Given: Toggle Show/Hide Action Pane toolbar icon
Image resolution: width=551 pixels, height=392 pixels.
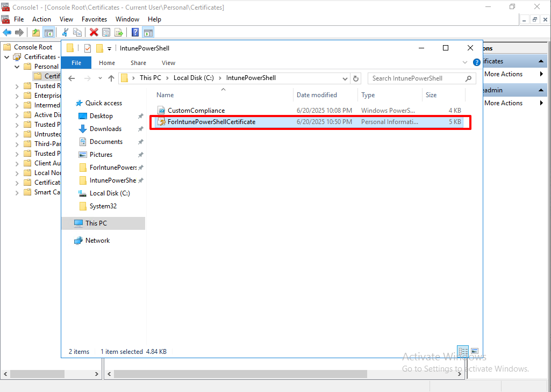Looking at the screenshot, I should pyautogui.click(x=148, y=33).
